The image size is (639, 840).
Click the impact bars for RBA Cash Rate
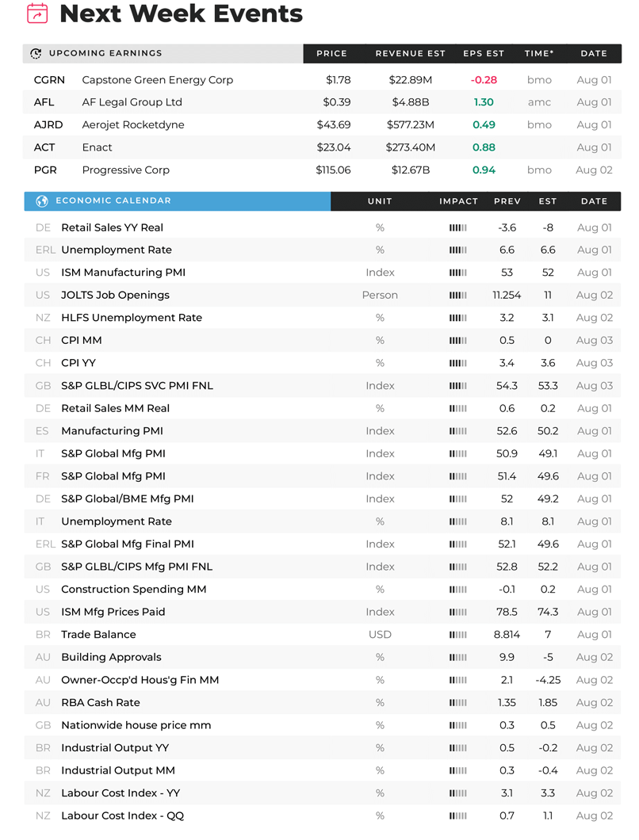pos(457,703)
